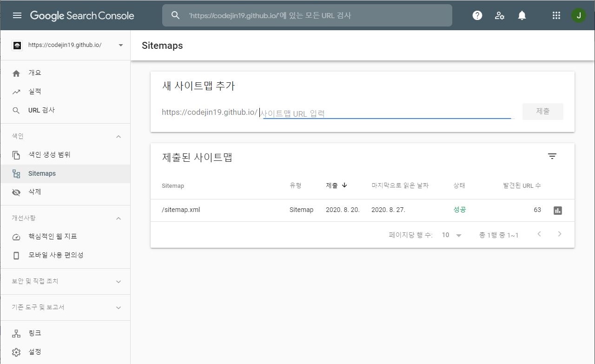Click the 성공 status text
Screen dimensions: 595x364
460,210
